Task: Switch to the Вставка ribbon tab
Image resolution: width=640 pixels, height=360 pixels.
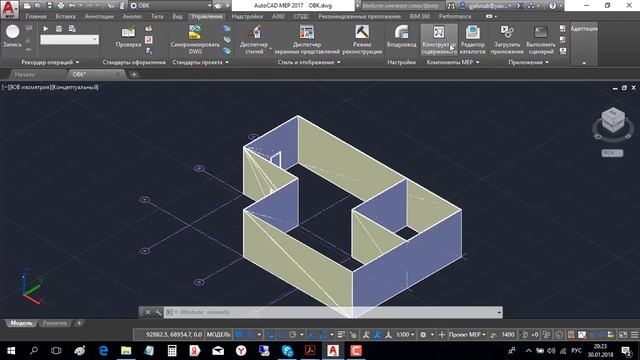Action: tap(65, 16)
